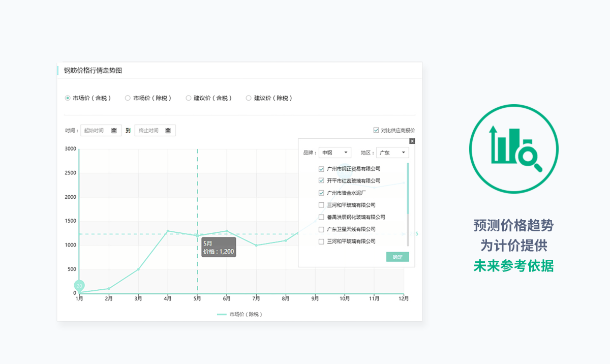Click the 4月 data point on the line
Screen dimensions: 610x364
click(168, 231)
